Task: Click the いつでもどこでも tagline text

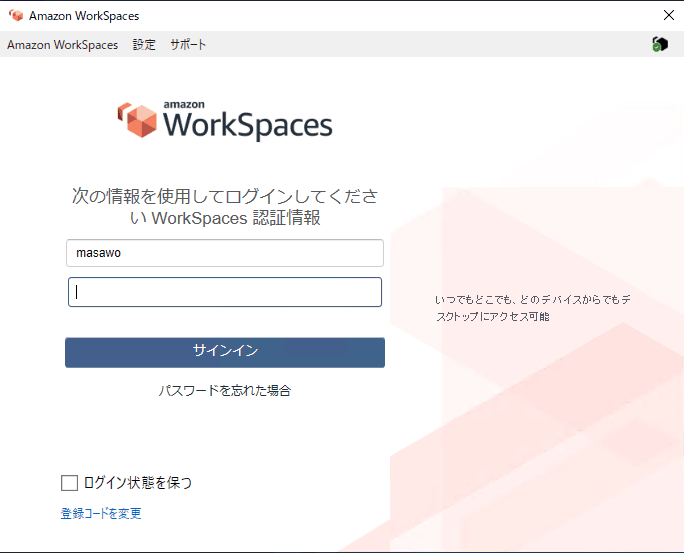Action: point(533,308)
